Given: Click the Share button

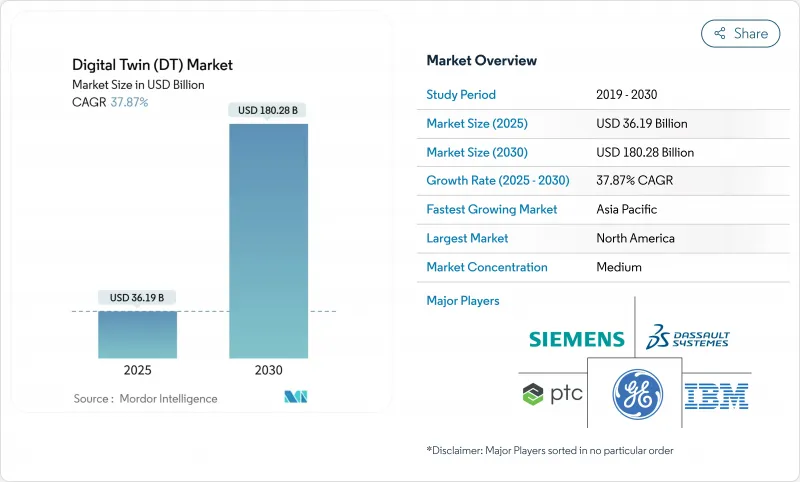Looking at the screenshot, I should point(740,33).
